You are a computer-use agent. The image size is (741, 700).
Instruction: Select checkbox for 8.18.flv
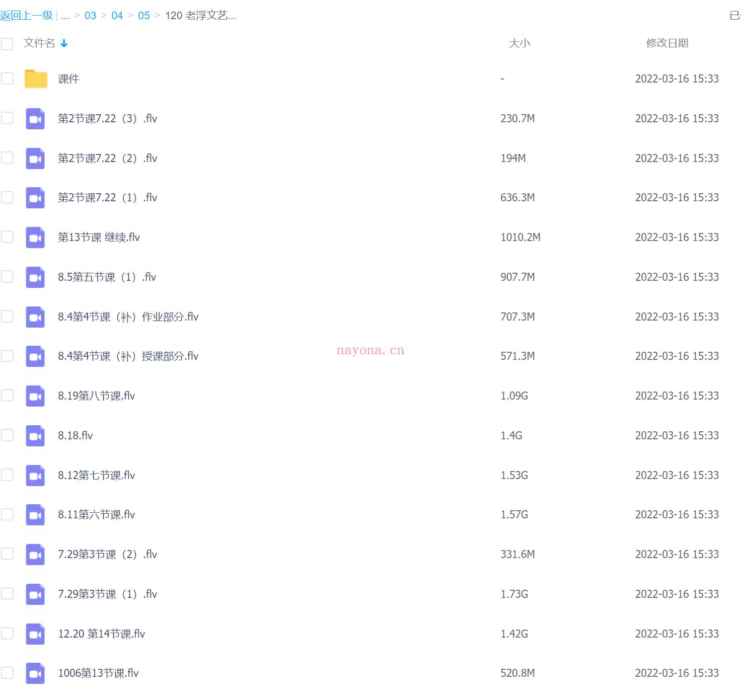pos(7,435)
